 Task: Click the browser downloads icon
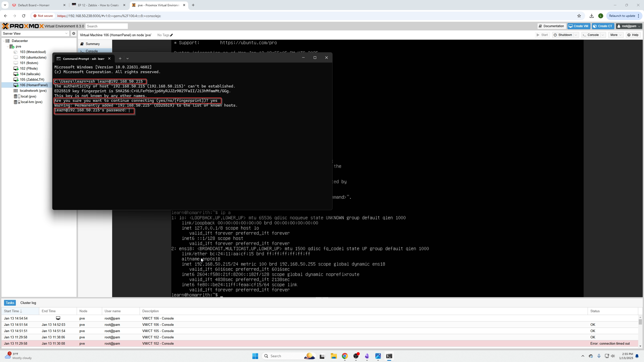coord(591,16)
